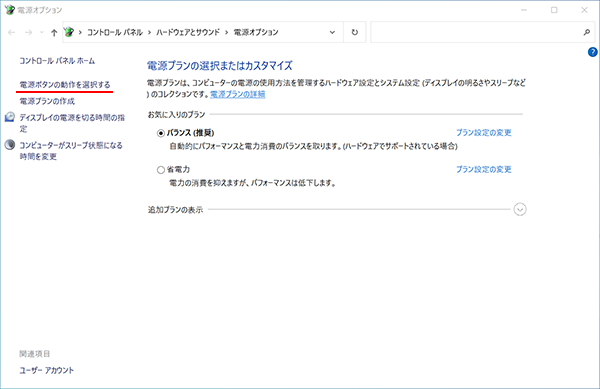Screen dimensions: 600x389
Task: Open プラン設定の変更 for 省電力
Action: [x=484, y=169]
